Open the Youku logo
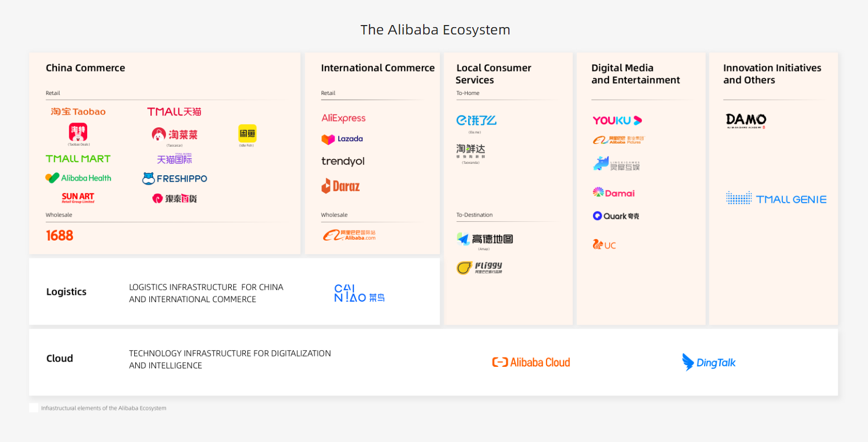Viewport: 868px width, 442px height. coord(617,121)
